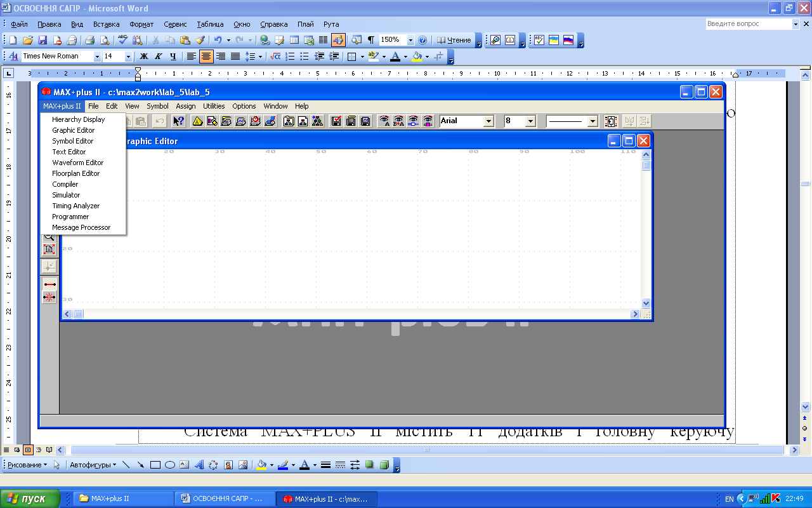Viewport: 812px width, 508px height.
Task: Open the 150% zoom dropdown
Action: 410,40
